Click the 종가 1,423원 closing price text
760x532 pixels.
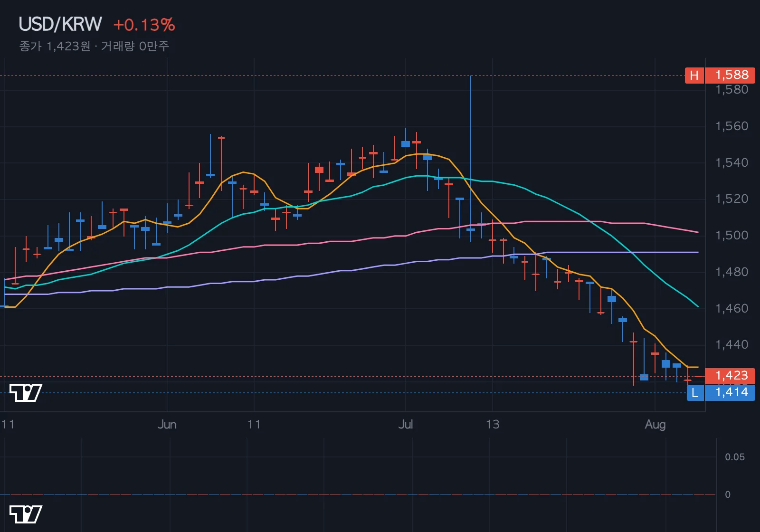coord(55,46)
